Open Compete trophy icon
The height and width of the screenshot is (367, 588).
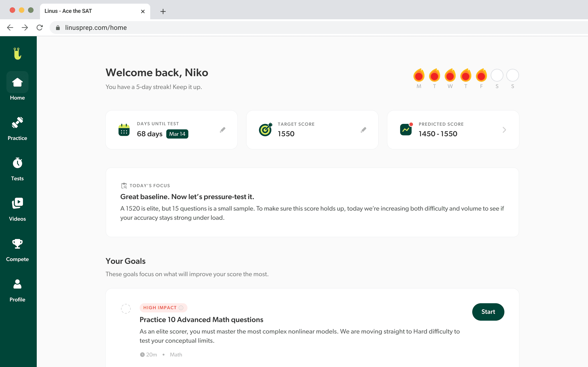tap(17, 244)
